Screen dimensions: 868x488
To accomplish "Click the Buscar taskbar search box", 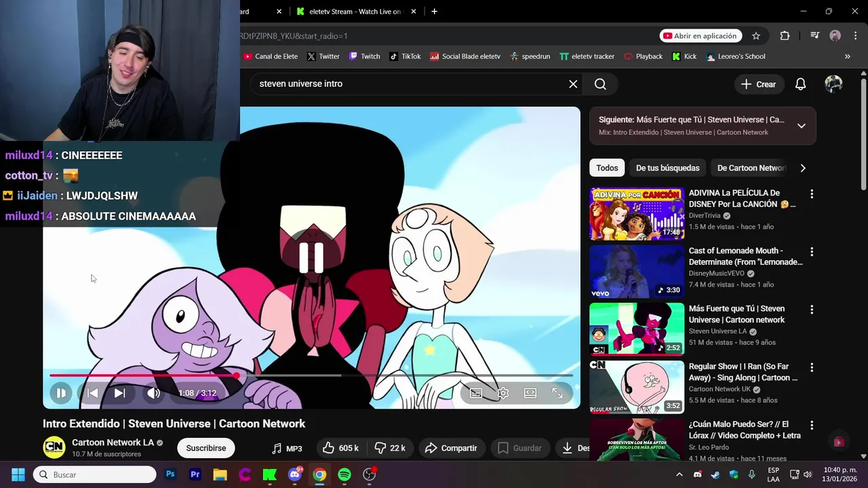I will pyautogui.click(x=95, y=474).
